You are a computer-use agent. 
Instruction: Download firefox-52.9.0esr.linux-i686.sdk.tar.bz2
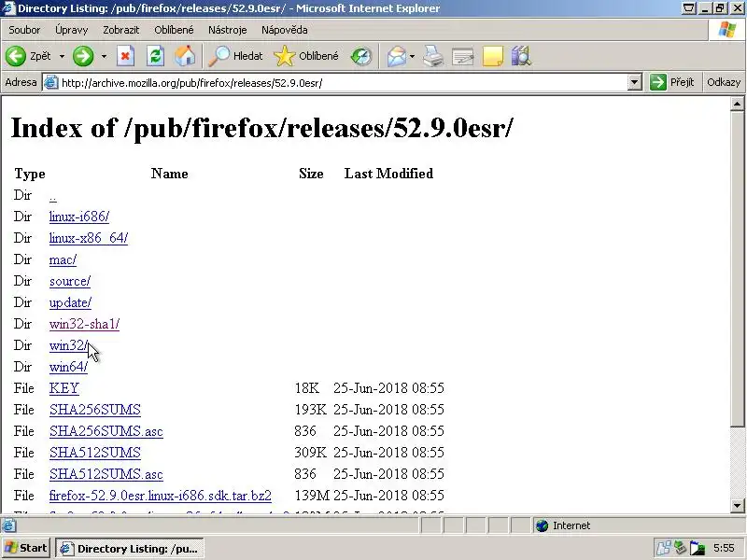(161, 496)
